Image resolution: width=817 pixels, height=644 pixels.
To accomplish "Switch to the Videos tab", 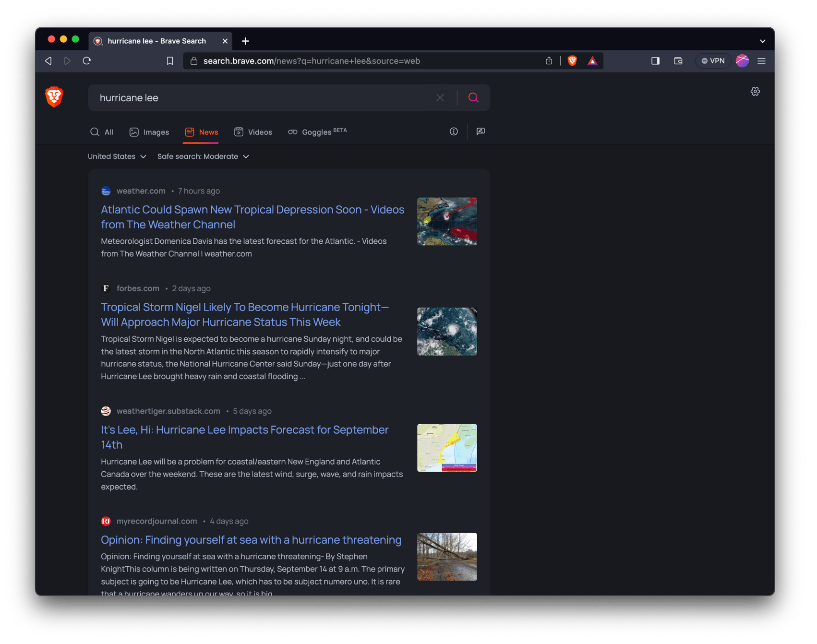I will click(x=253, y=132).
